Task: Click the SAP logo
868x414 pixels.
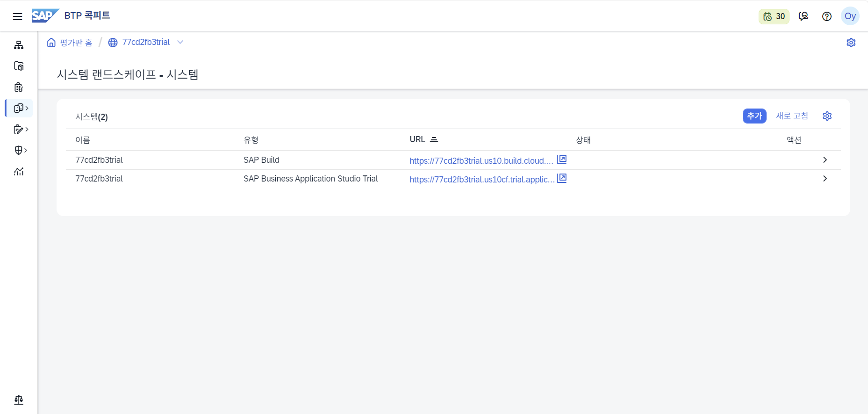Action: pyautogui.click(x=45, y=16)
